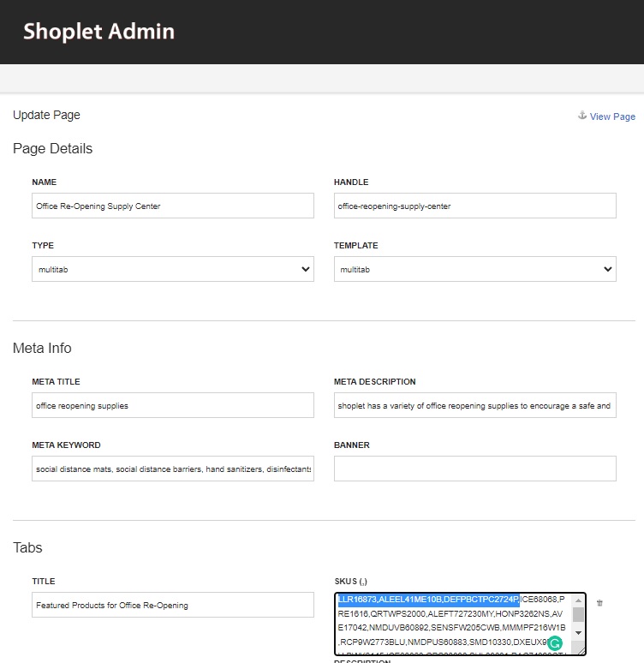Click the trash icon beside SKUs field
The width and height of the screenshot is (644, 663).
pos(599,603)
